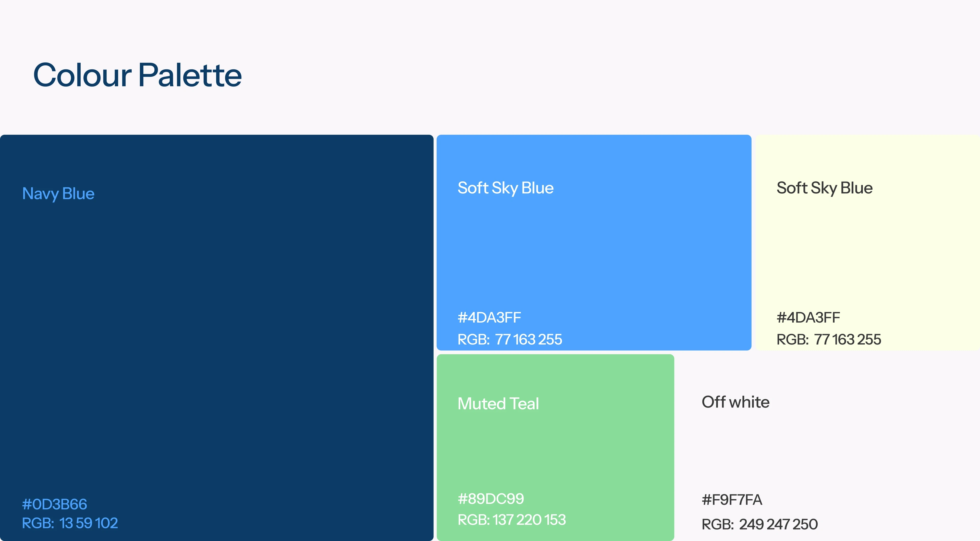
Task: Select the Muted Teal green swatch
Action: [555, 447]
